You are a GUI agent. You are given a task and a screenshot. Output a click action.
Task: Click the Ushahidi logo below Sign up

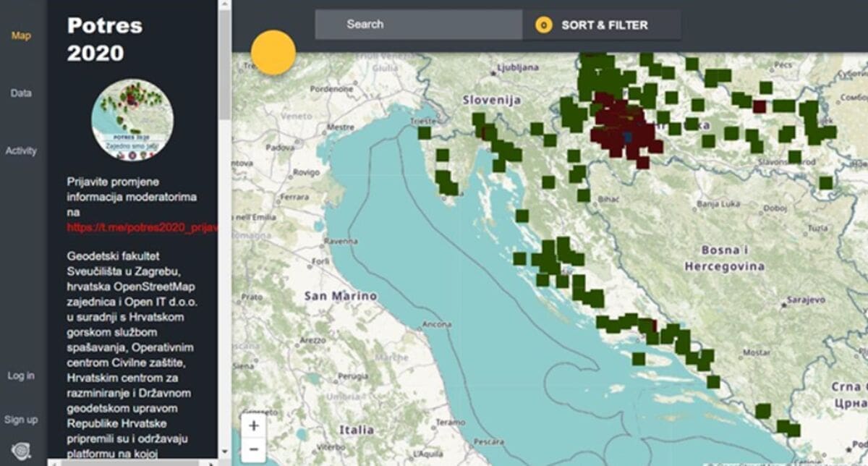(21, 451)
